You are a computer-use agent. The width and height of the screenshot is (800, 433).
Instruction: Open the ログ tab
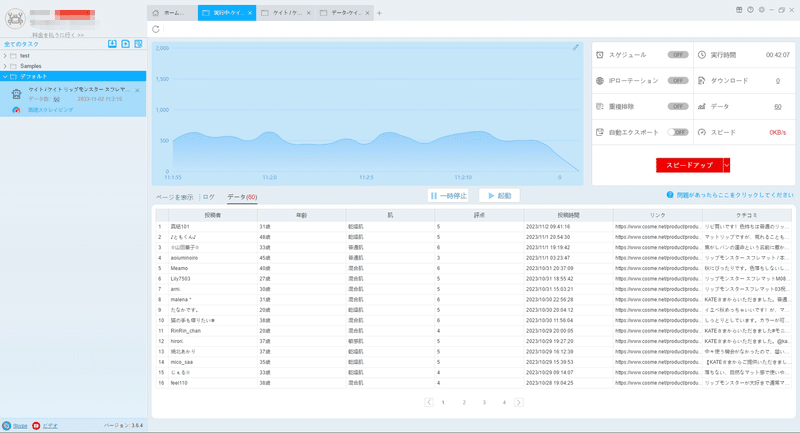click(x=209, y=197)
